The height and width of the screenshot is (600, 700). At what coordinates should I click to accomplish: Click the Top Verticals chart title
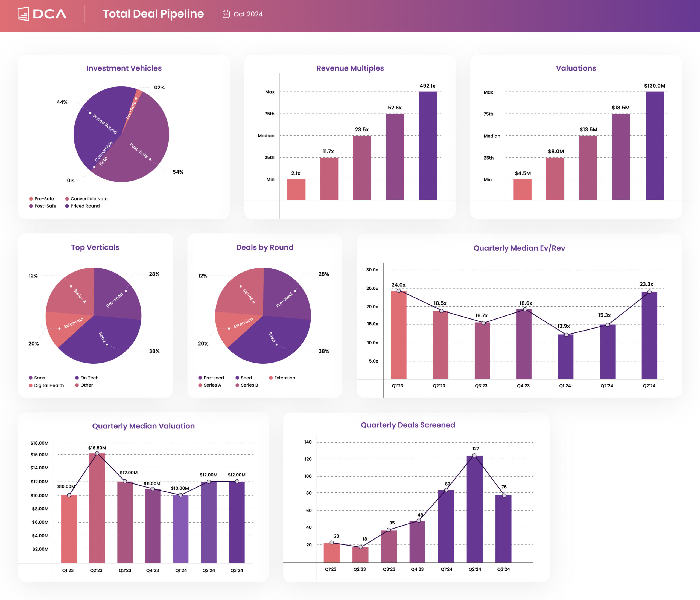tap(95, 247)
